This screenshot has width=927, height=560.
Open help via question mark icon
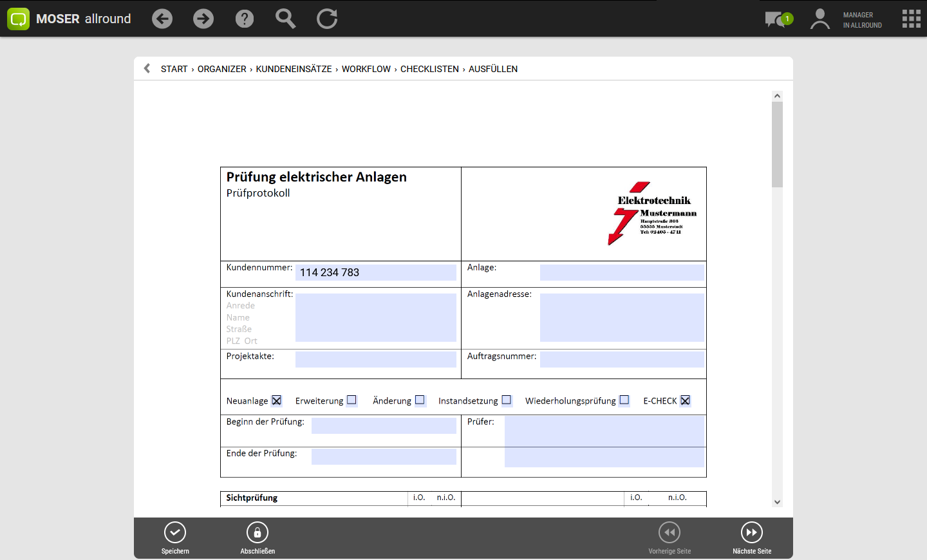pos(245,19)
